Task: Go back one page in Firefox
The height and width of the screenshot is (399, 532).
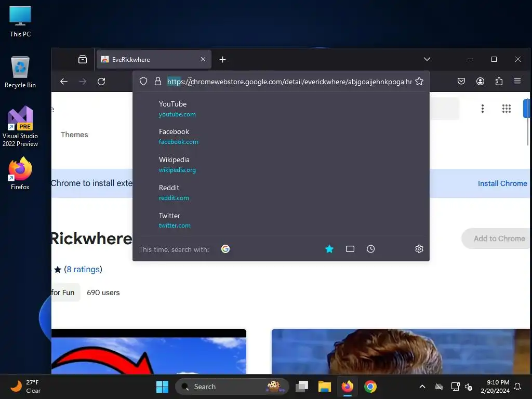Action: 64,82
